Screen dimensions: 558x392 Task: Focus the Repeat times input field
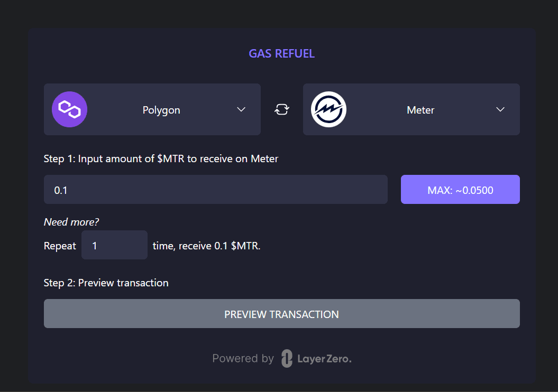tap(114, 245)
